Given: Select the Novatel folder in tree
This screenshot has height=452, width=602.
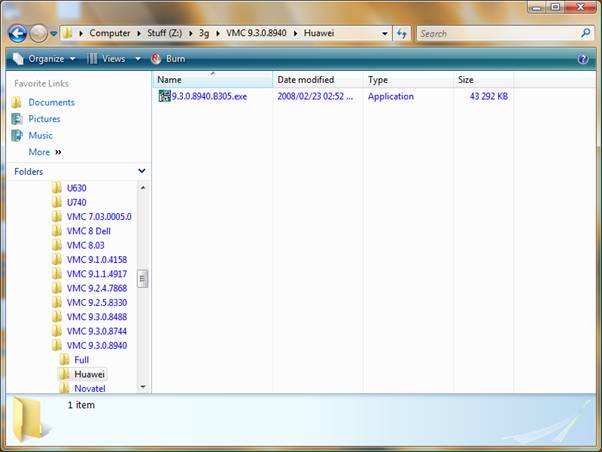Looking at the screenshot, I should coord(89,388).
